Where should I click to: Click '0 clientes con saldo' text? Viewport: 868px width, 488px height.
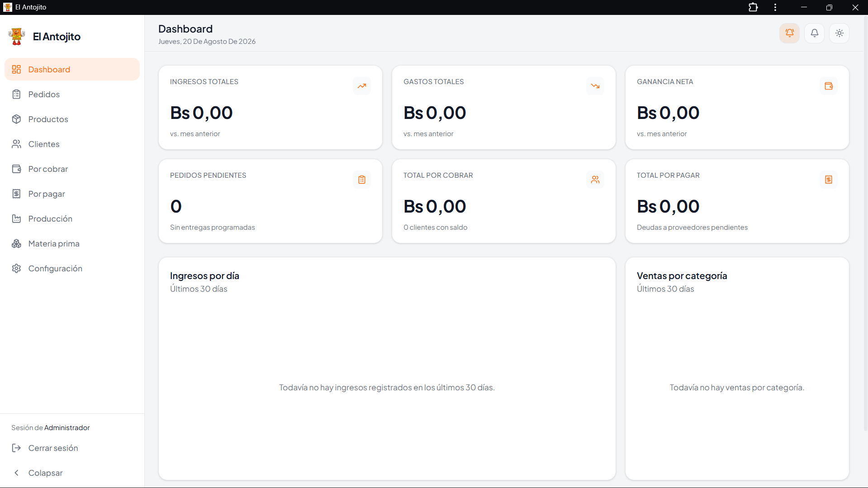click(435, 227)
